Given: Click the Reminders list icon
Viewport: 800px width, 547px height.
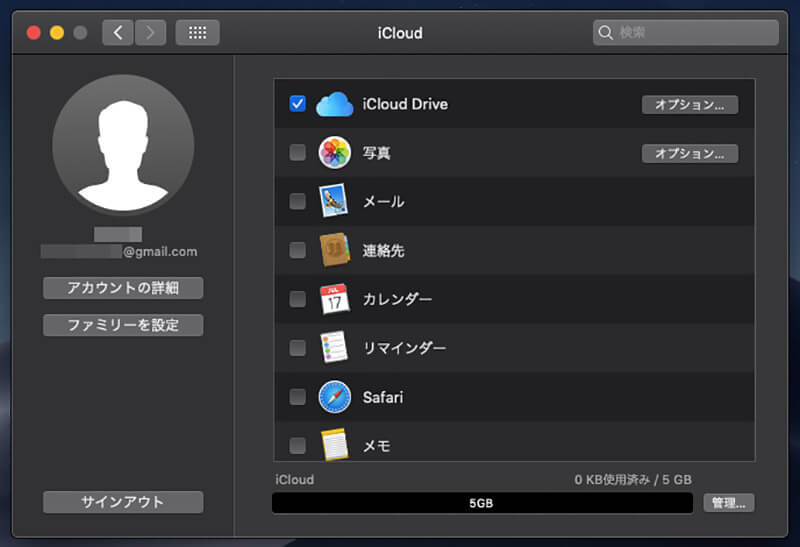Looking at the screenshot, I should point(334,347).
